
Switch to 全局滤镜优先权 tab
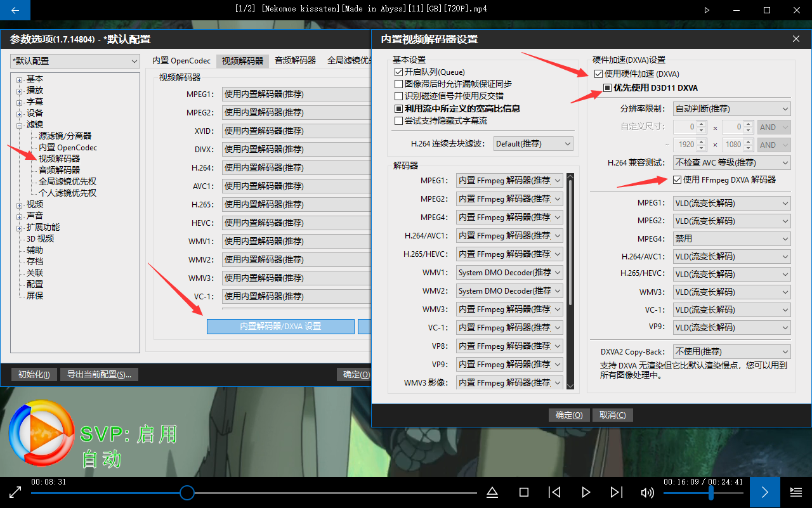click(x=350, y=61)
